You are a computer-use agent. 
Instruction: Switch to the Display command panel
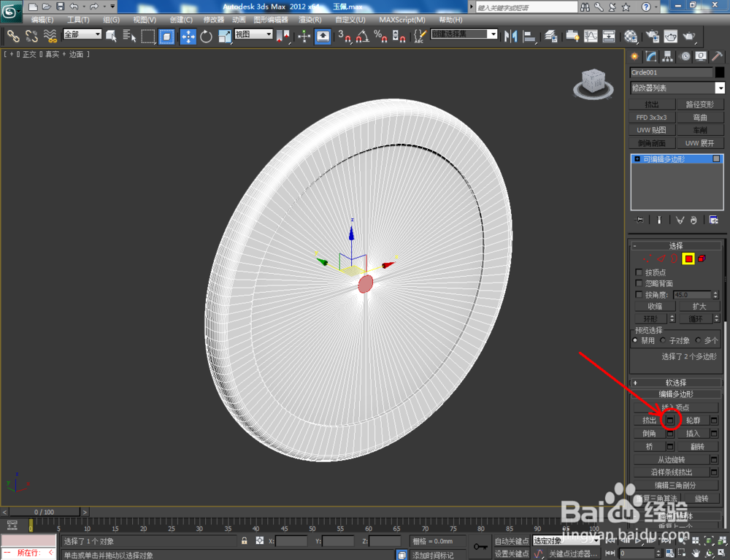click(701, 56)
